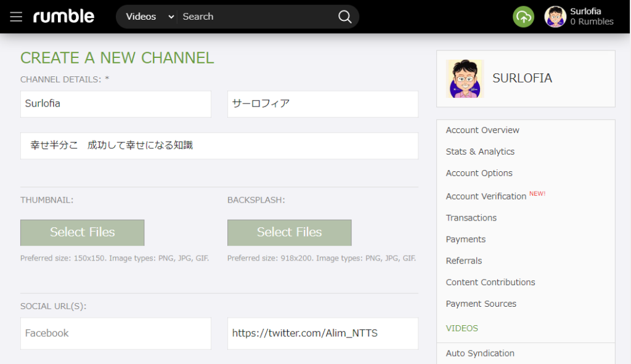Click the Surlofia profile picture in sidebar
Screen dimensions: 631x364
click(x=465, y=79)
